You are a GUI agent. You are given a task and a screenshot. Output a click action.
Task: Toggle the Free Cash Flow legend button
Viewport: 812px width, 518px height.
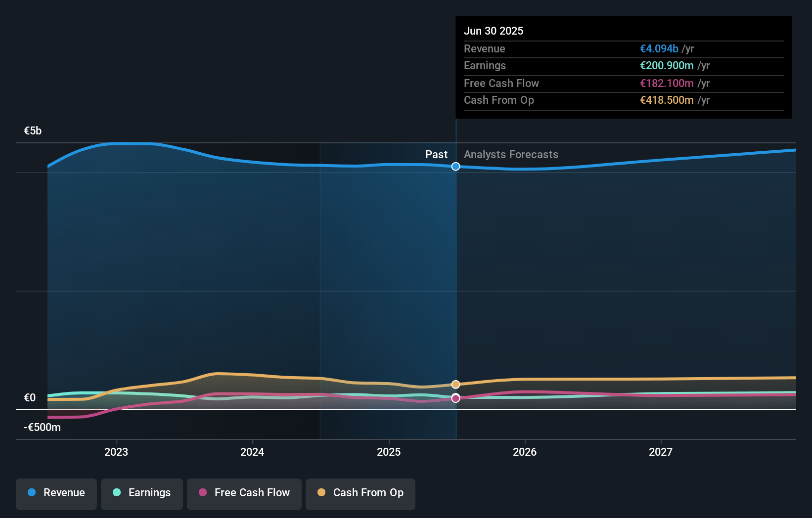[x=244, y=494]
